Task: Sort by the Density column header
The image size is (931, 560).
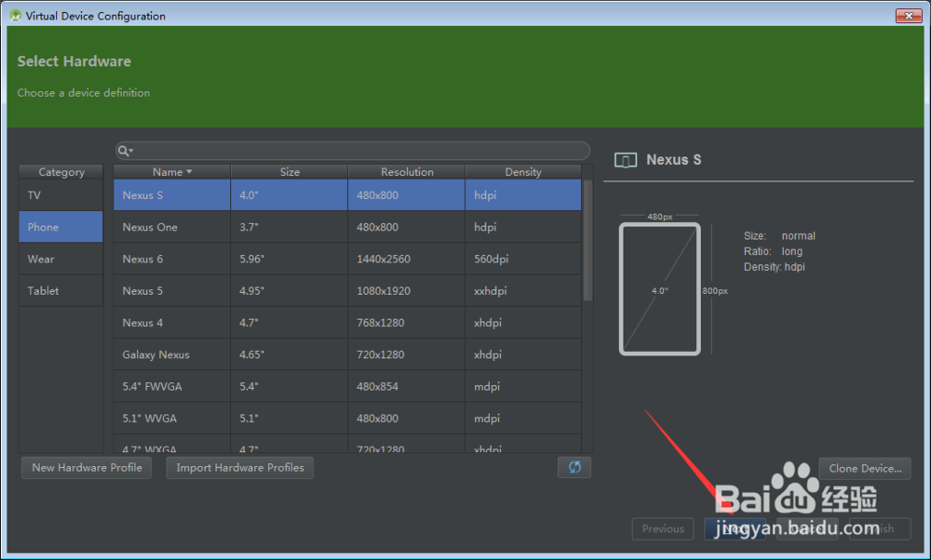Action: click(523, 172)
